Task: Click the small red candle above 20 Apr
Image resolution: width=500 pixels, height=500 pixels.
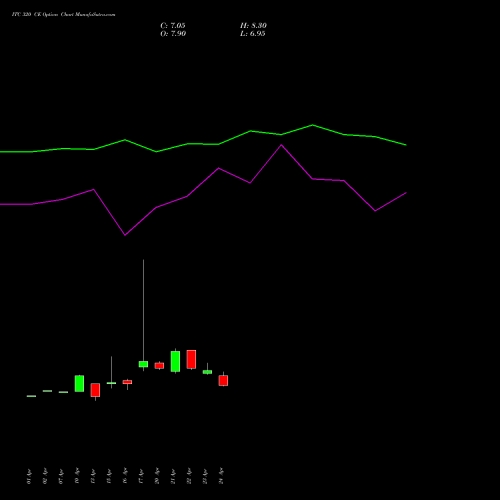Action: coord(159,366)
